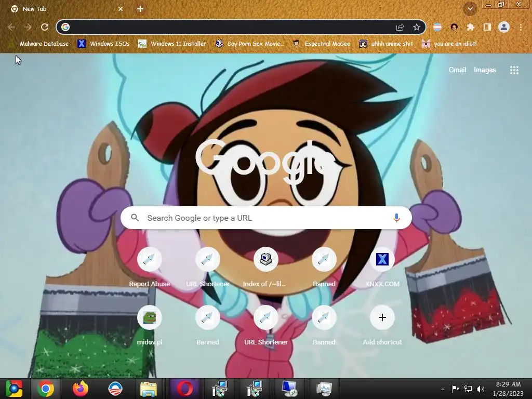Open File Explorer folder on taskbar
The width and height of the screenshot is (532, 399).
pyautogui.click(x=149, y=389)
